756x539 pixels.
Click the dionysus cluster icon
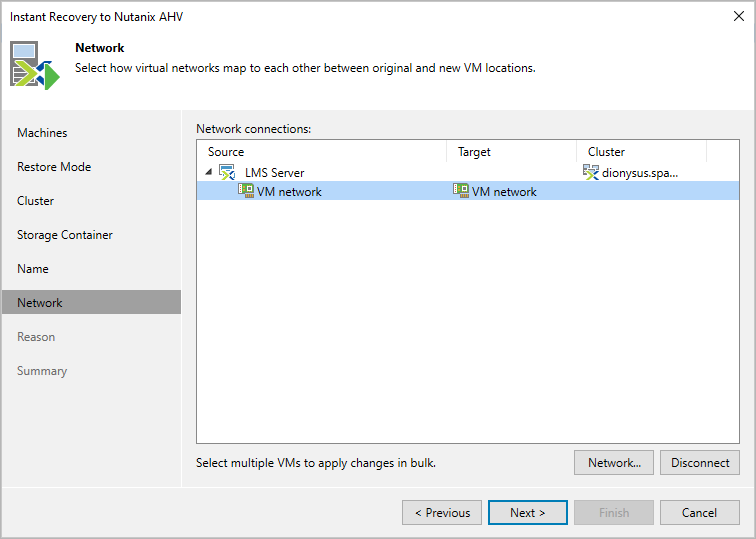[591, 172]
